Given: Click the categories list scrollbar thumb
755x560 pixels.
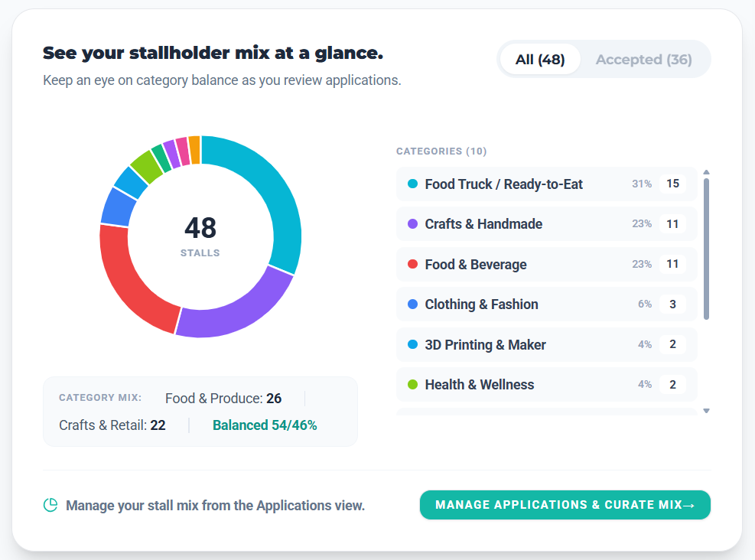Looking at the screenshot, I should pos(706,249).
